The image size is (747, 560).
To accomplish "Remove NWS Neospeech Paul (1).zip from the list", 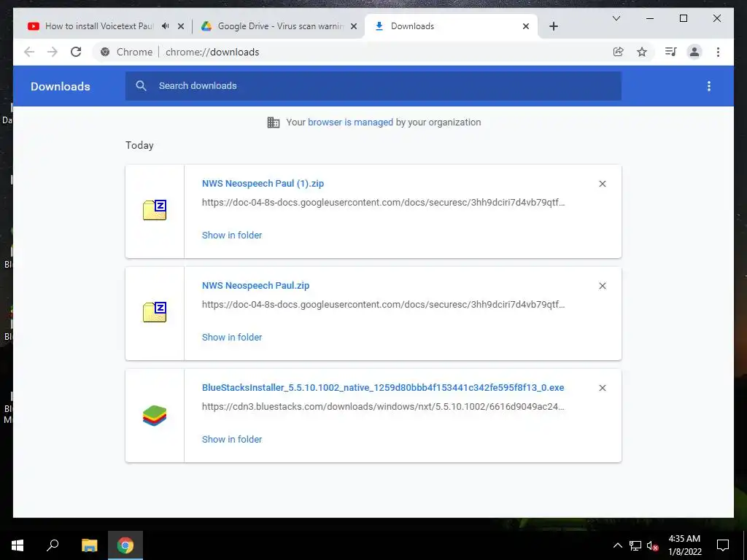I will (603, 184).
